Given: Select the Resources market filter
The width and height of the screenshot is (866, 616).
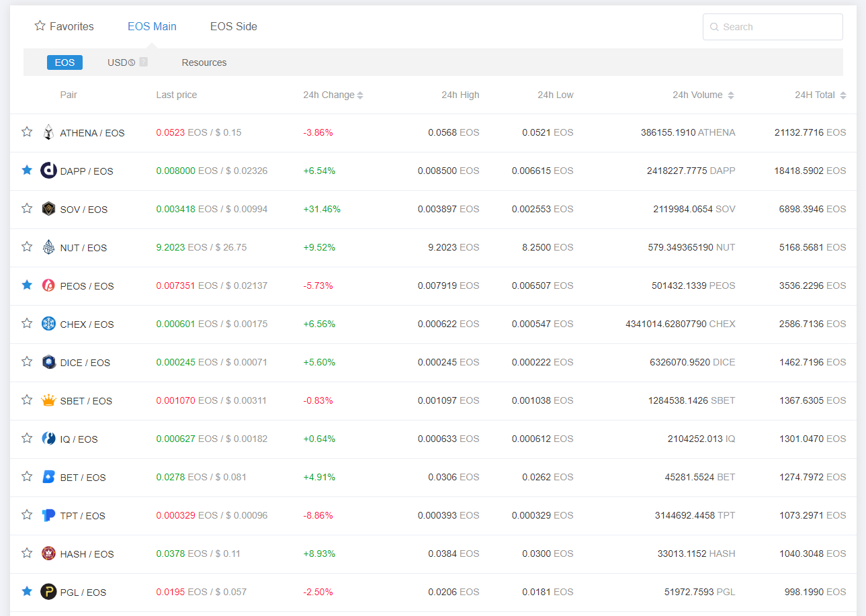Looking at the screenshot, I should (x=204, y=62).
